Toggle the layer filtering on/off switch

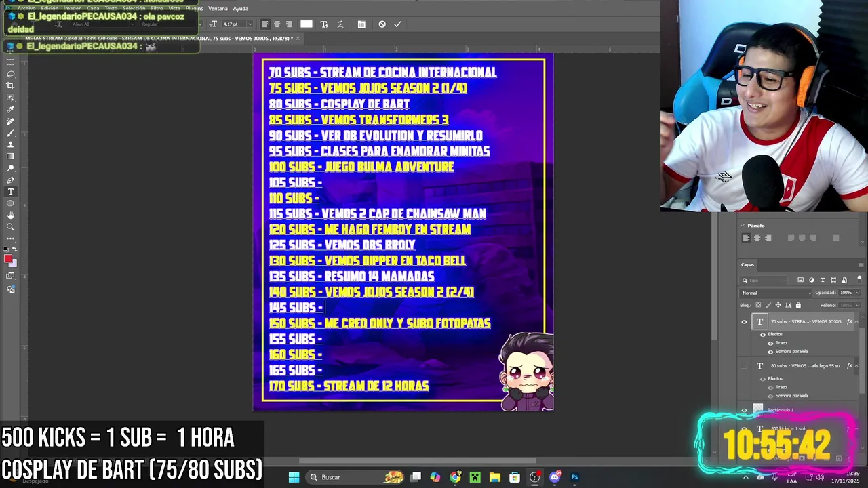pos(859,279)
